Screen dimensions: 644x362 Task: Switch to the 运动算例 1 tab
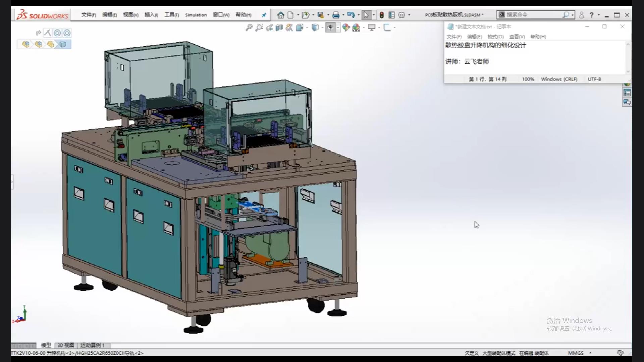coord(93,345)
